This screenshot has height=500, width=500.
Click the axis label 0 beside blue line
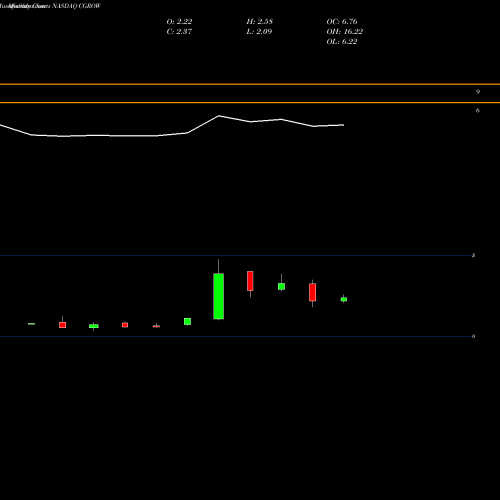click(474, 336)
